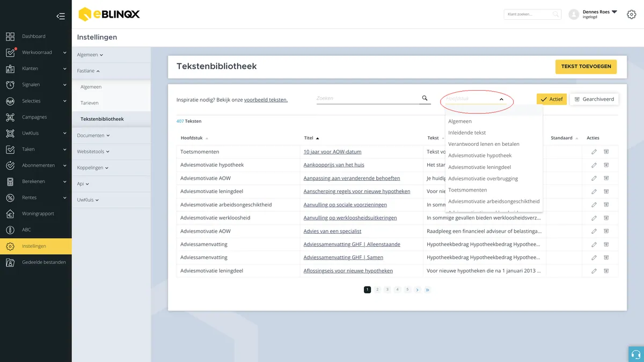Go to page 2 of results
644x362 pixels.
(377, 290)
